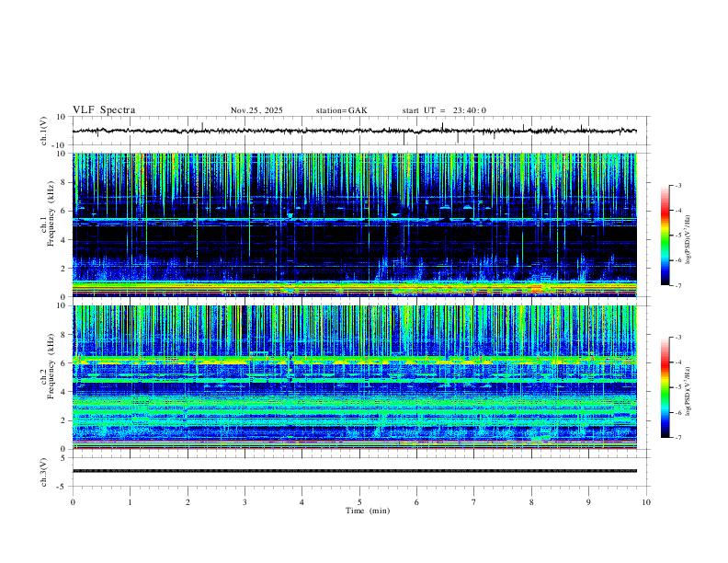This screenshot has width=728, height=563.
Task: Click the "5" tick on ch.3(V) axis
Action: 64,458
